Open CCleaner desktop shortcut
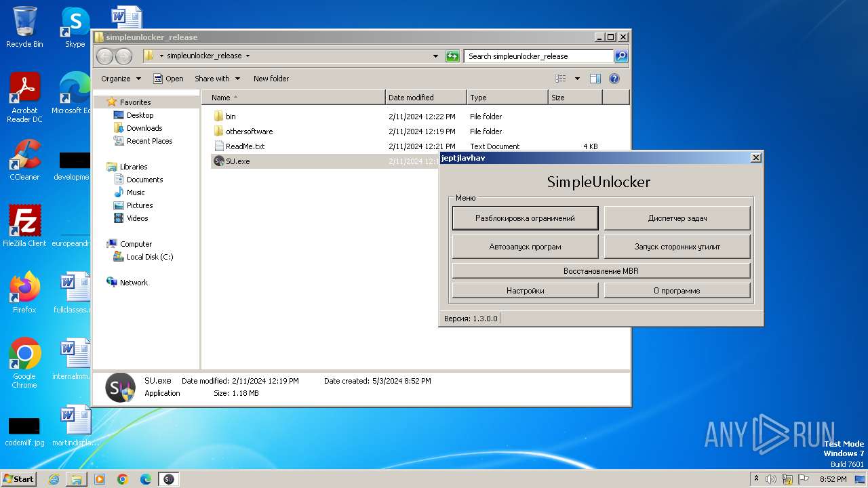The image size is (868, 488). pyautogui.click(x=24, y=160)
